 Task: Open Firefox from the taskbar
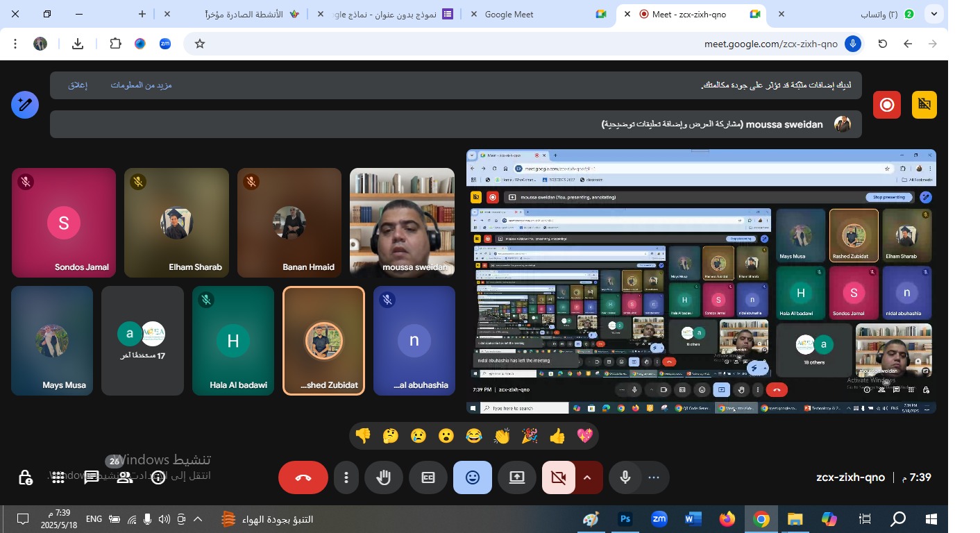[x=727, y=519]
